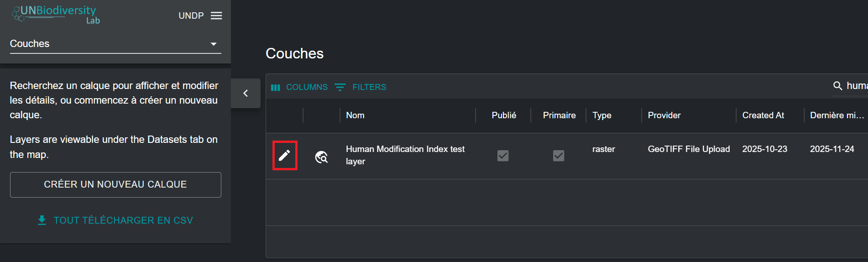
Task: Click CRÉER UN NOUVEAU CALQUE button
Action: coord(115,184)
